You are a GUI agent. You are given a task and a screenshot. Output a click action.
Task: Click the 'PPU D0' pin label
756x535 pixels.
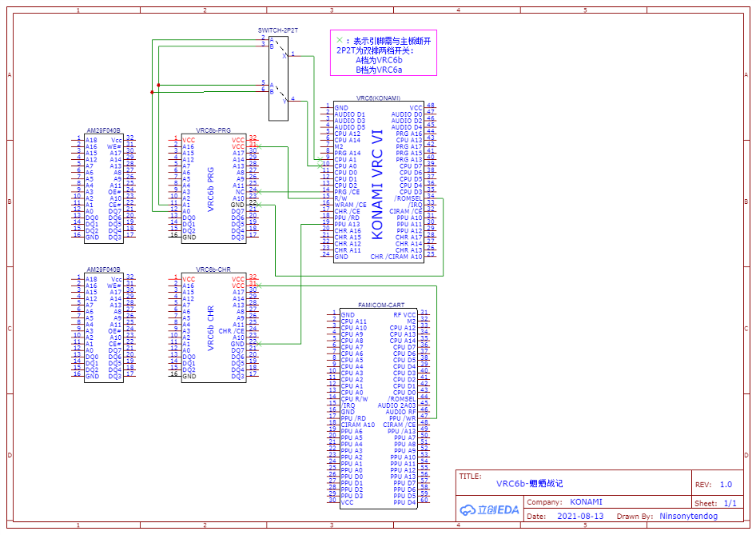pyautogui.click(x=352, y=477)
